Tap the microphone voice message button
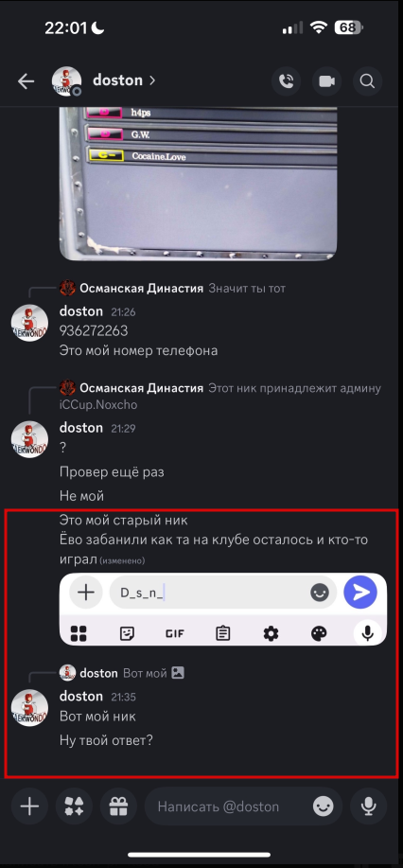The image size is (403, 868). click(369, 806)
